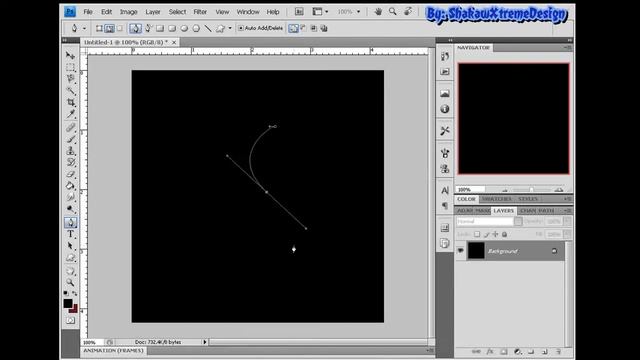Screen dimensions: 640x360
Task: Open the Paragraph panel icon
Action: 445,205
